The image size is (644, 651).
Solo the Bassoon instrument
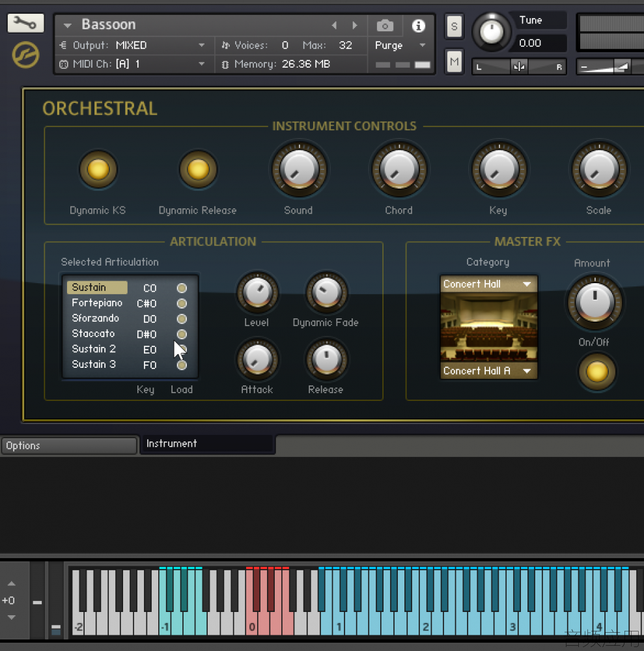455,27
